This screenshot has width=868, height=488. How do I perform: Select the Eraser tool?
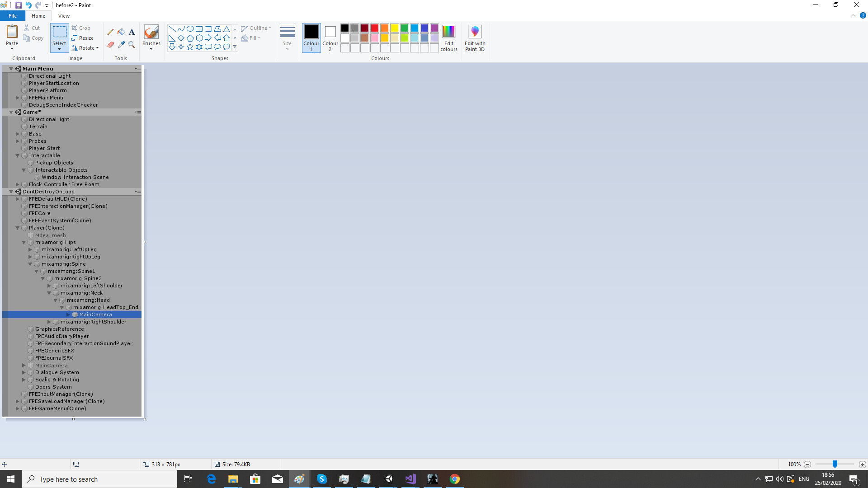[x=110, y=44]
